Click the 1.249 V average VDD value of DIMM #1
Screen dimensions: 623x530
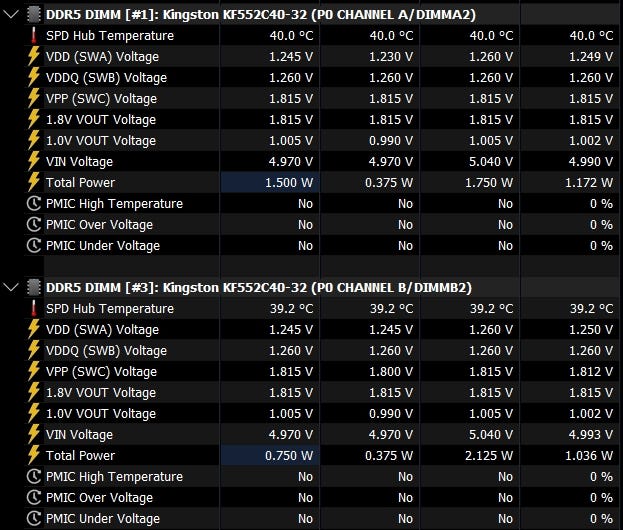click(x=591, y=56)
